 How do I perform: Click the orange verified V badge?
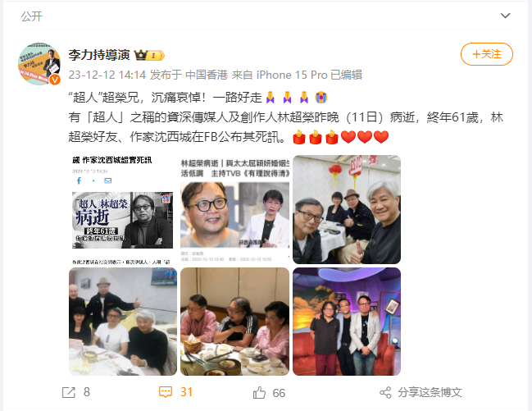(55, 80)
